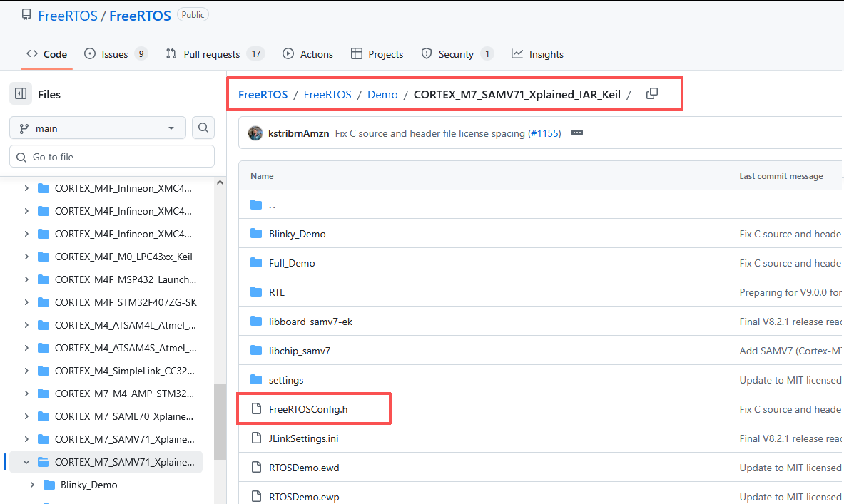Expand Blinky_Demo subfolder chevron in tree

[32, 485]
